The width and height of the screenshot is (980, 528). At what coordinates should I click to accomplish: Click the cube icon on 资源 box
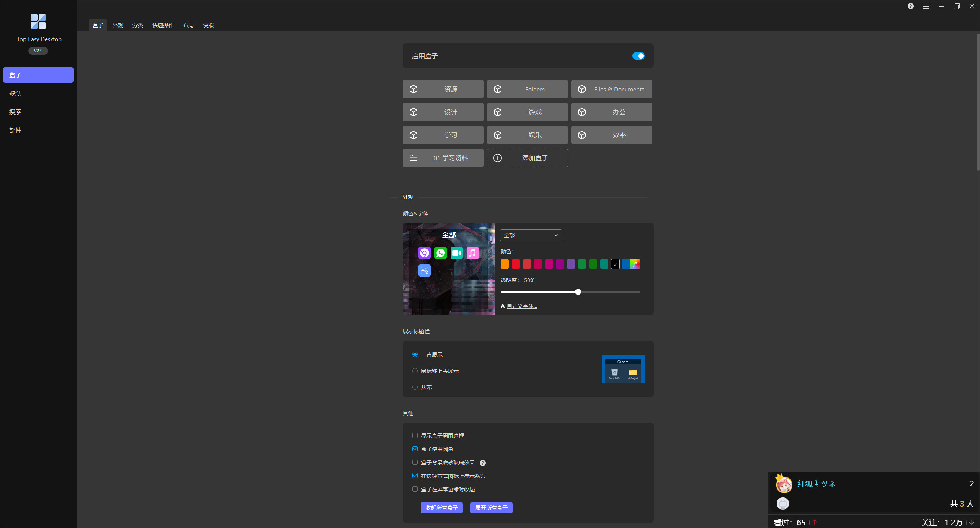click(x=413, y=89)
